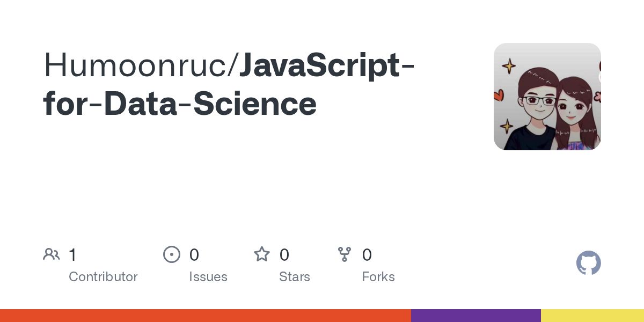Screen dimensions: 644x322
Task: Click the orange language bar segment
Action: (206, 316)
